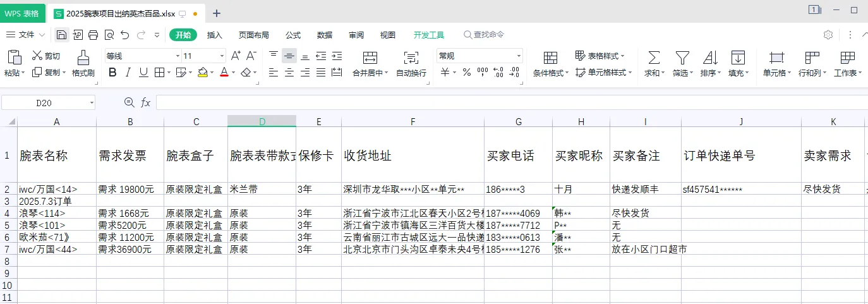Apply percent % style
The height and width of the screenshot is (304, 868).
click(x=467, y=73)
